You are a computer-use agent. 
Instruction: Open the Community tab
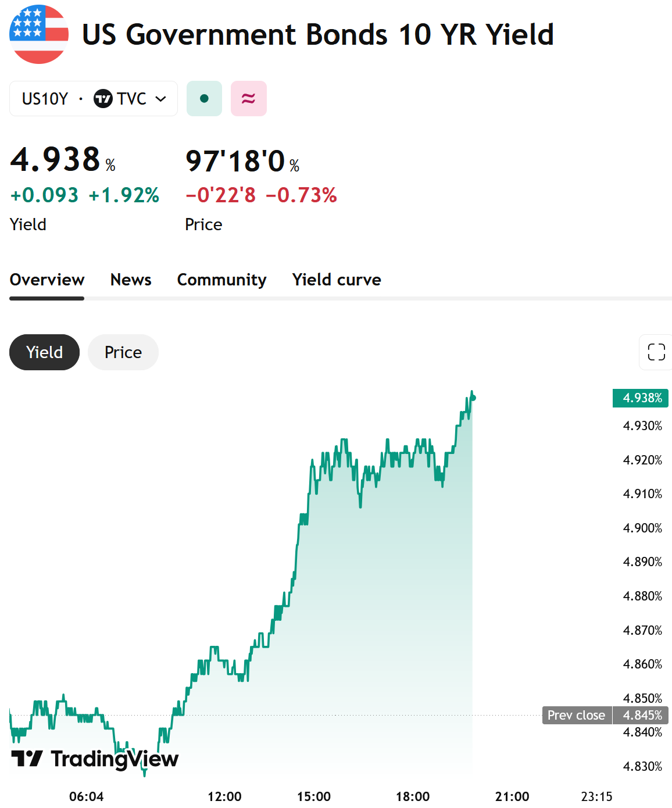pos(221,280)
